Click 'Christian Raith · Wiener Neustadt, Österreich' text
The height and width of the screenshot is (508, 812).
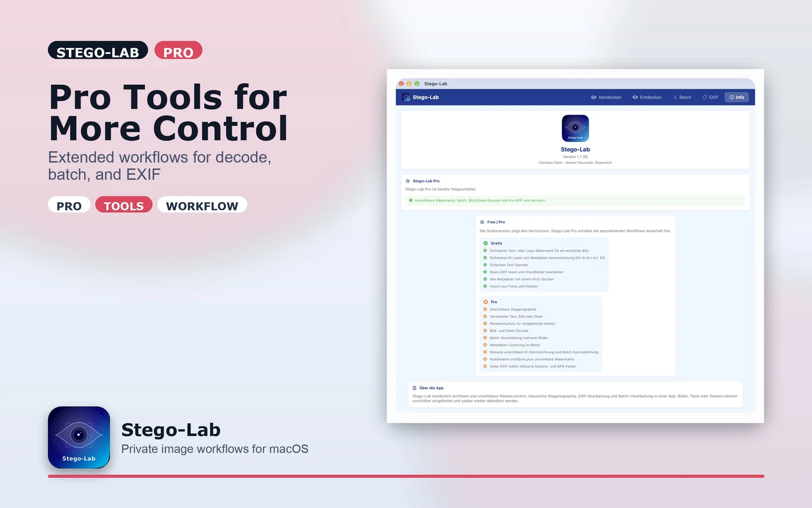(x=575, y=163)
